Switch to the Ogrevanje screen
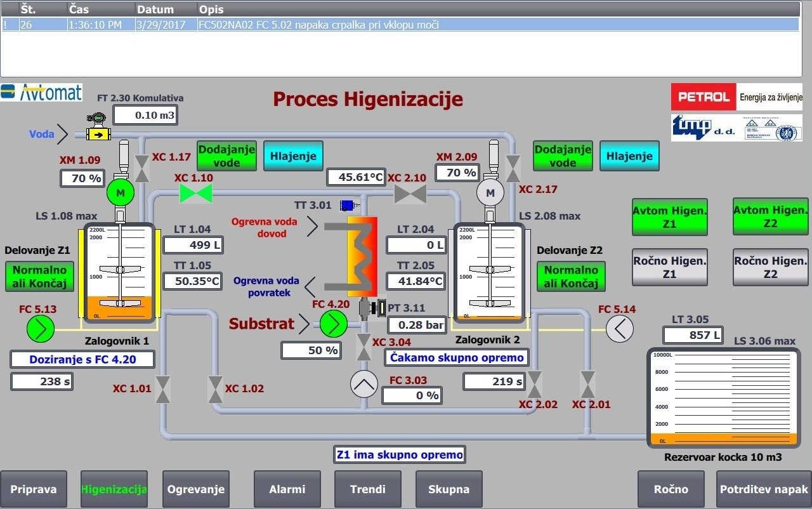Viewport: 812px width, 509px height. click(x=196, y=489)
